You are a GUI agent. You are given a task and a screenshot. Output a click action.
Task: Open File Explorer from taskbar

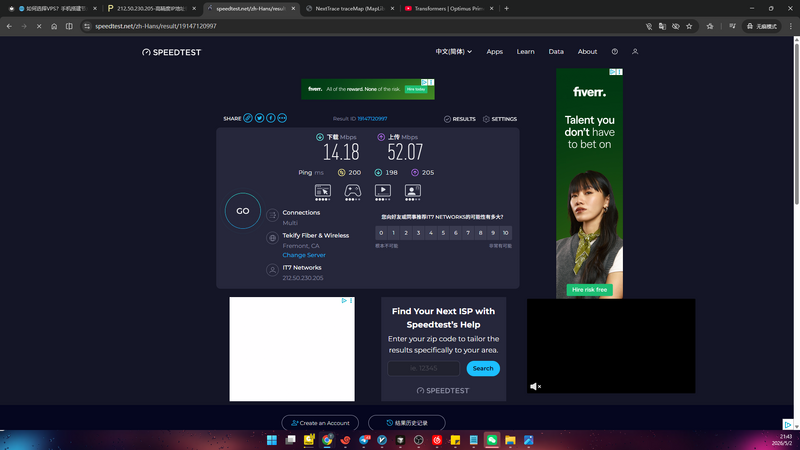510,440
